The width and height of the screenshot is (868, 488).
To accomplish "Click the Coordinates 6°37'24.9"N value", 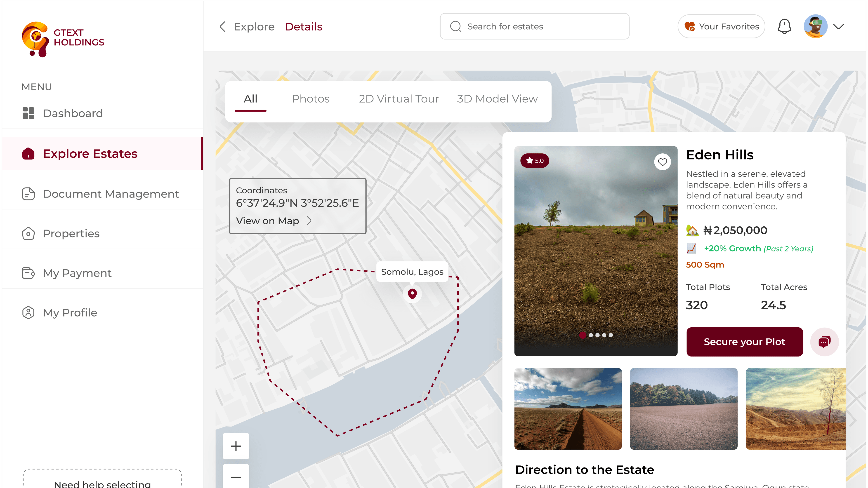I will pos(297,203).
